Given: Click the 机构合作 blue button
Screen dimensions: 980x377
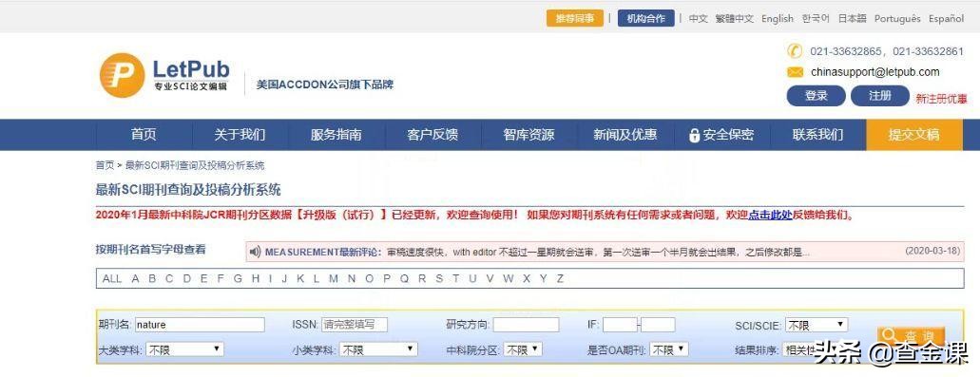Looking at the screenshot, I should (646, 19).
